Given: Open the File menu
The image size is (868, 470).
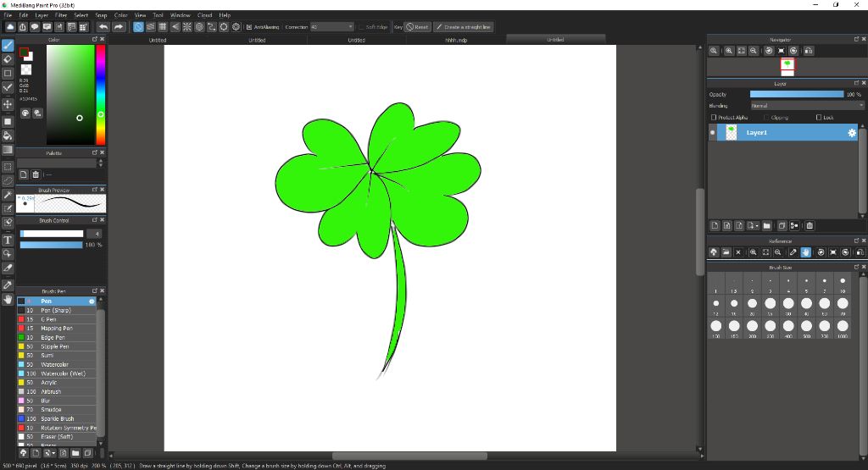Looking at the screenshot, I should pyautogui.click(x=8, y=15).
